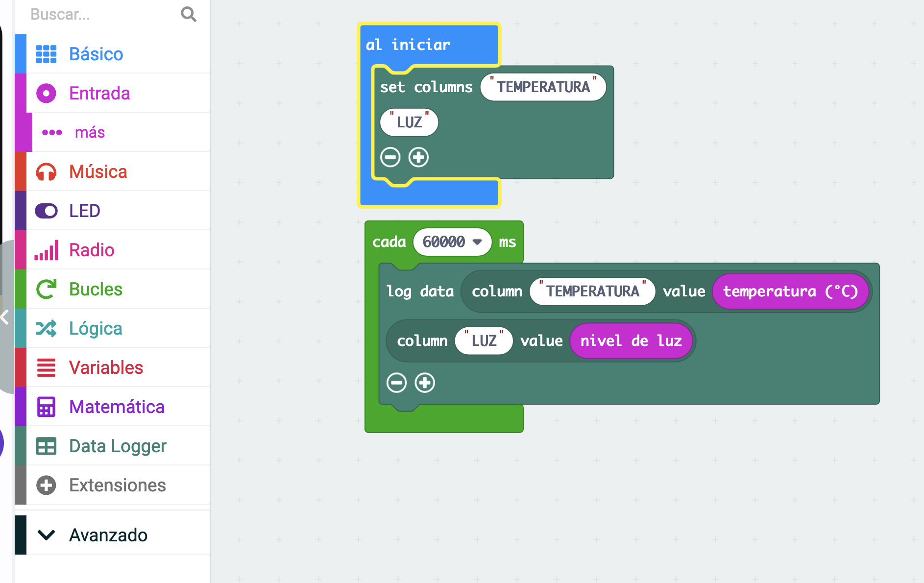Click the Data Logger table icon

(x=46, y=446)
